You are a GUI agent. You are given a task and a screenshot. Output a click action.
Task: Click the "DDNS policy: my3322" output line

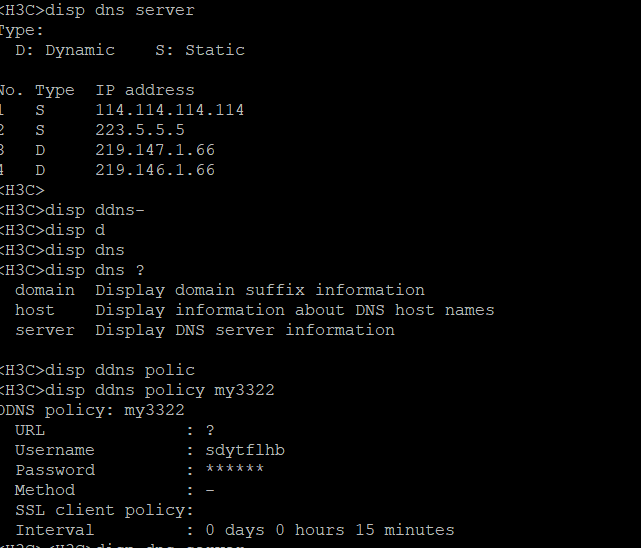click(x=92, y=410)
